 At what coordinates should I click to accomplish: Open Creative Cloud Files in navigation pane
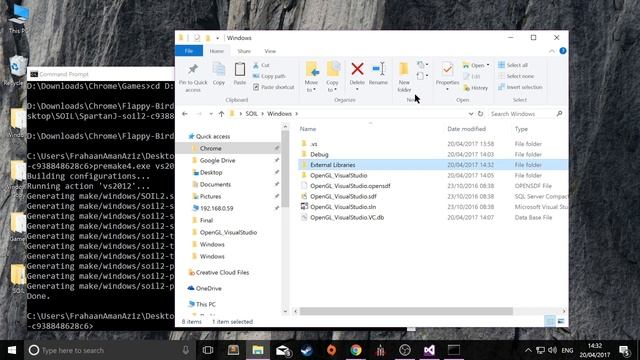[222, 272]
